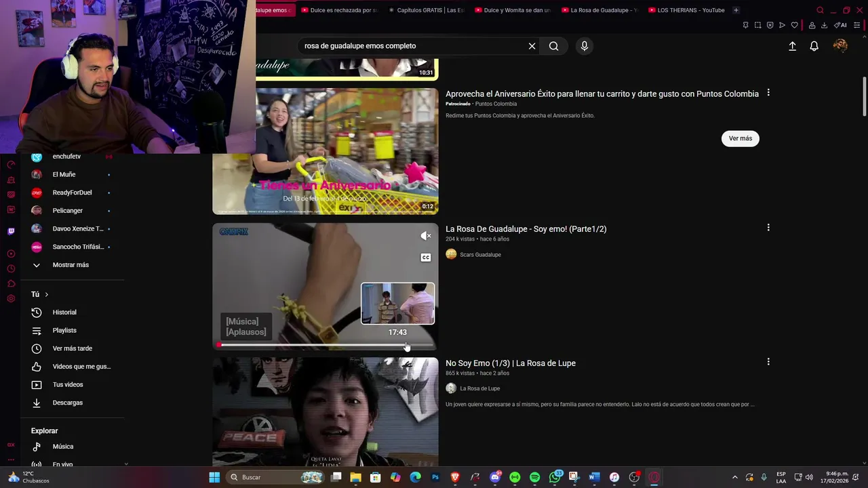Open history clock icon in Opera sidebar
868x488 pixels.
coord(11,269)
